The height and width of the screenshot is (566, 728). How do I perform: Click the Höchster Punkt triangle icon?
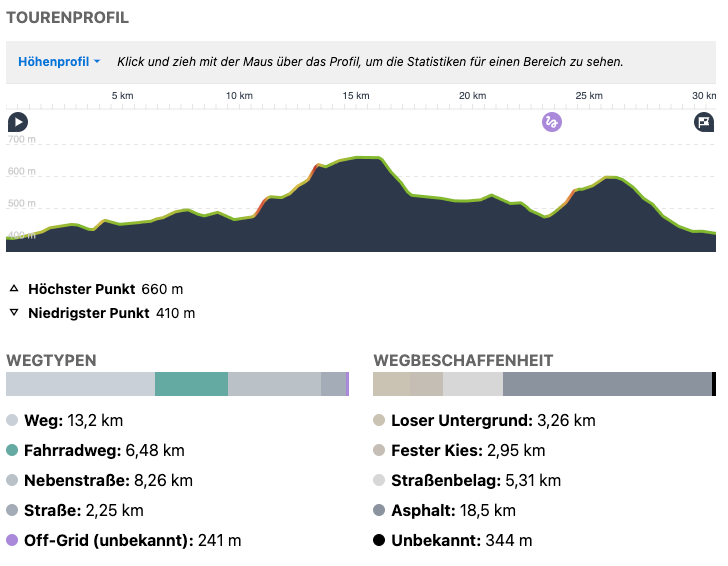click(14, 289)
